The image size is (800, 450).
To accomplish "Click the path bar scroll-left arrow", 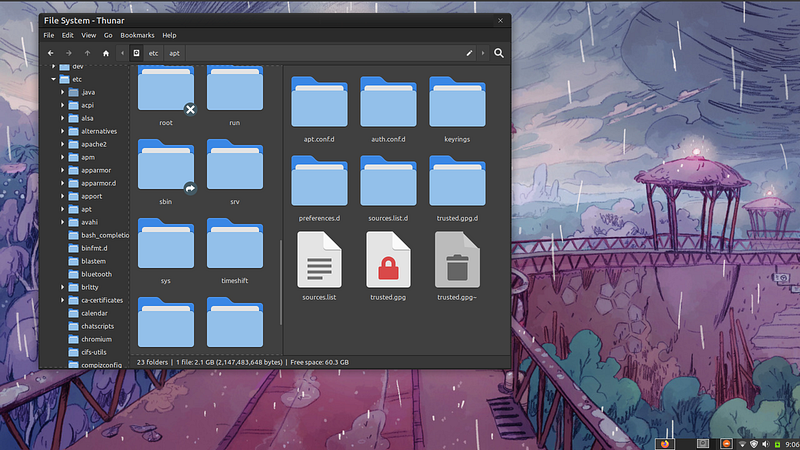I will [122, 53].
